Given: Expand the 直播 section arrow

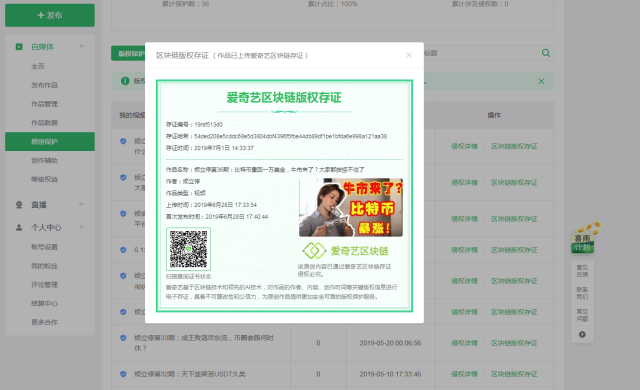Looking at the screenshot, I should pos(81,204).
